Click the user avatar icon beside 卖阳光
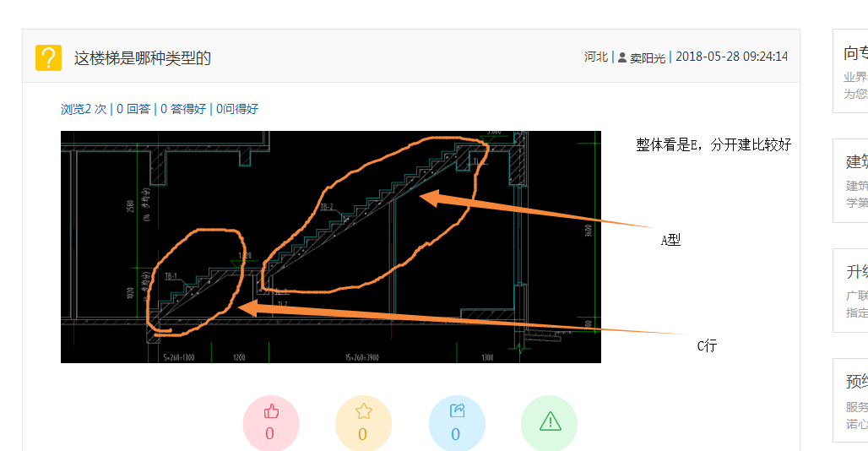This screenshot has height=451, width=868. click(x=622, y=57)
